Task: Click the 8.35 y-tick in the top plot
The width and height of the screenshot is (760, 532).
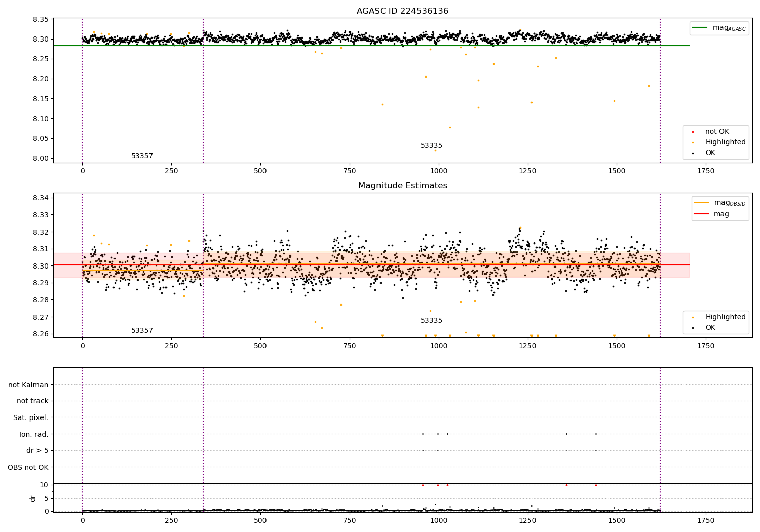Action: click(x=41, y=20)
